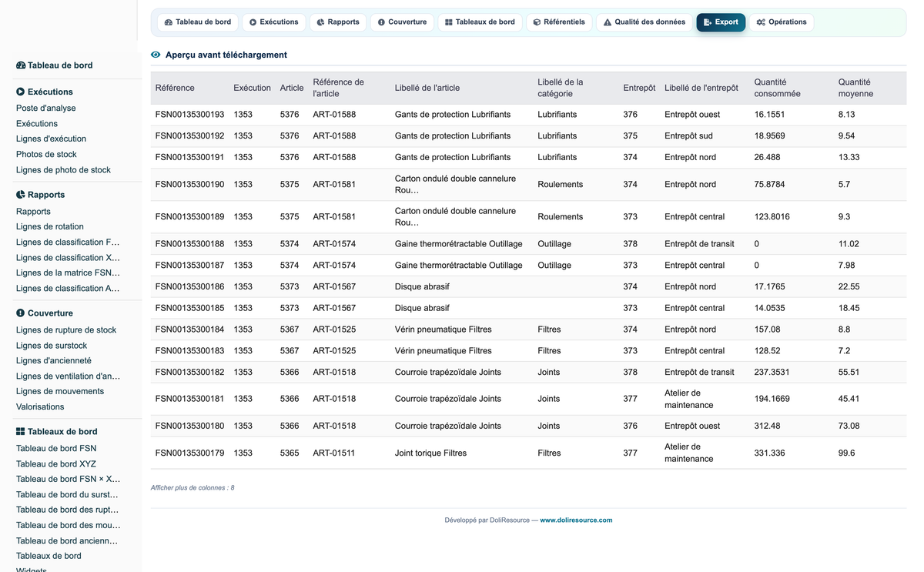Image resolution: width=924 pixels, height=572 pixels.
Task: Click the Tableau de bord sidebar heading
Action: (60, 65)
